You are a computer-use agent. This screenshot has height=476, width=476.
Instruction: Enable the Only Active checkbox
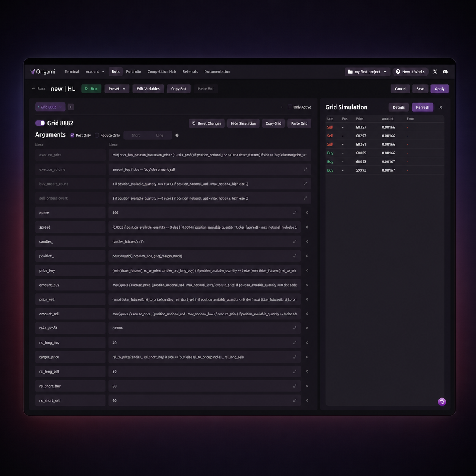[x=290, y=107]
